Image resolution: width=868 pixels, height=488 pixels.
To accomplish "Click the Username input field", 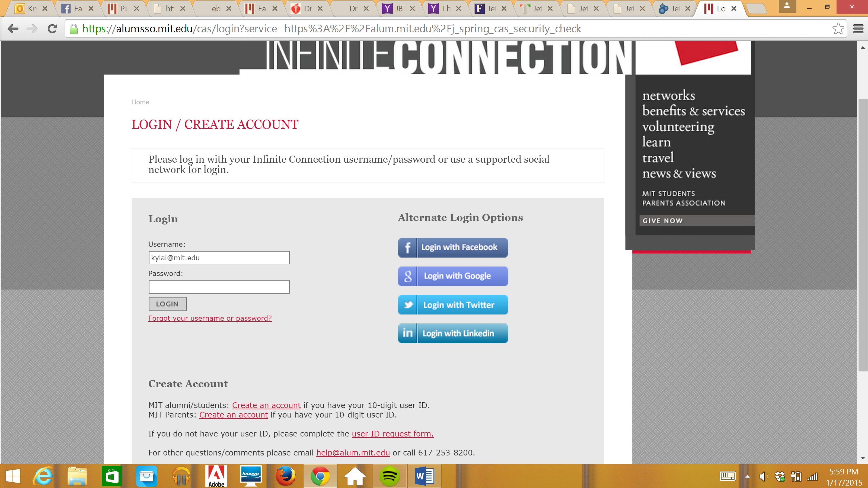I will click(219, 258).
